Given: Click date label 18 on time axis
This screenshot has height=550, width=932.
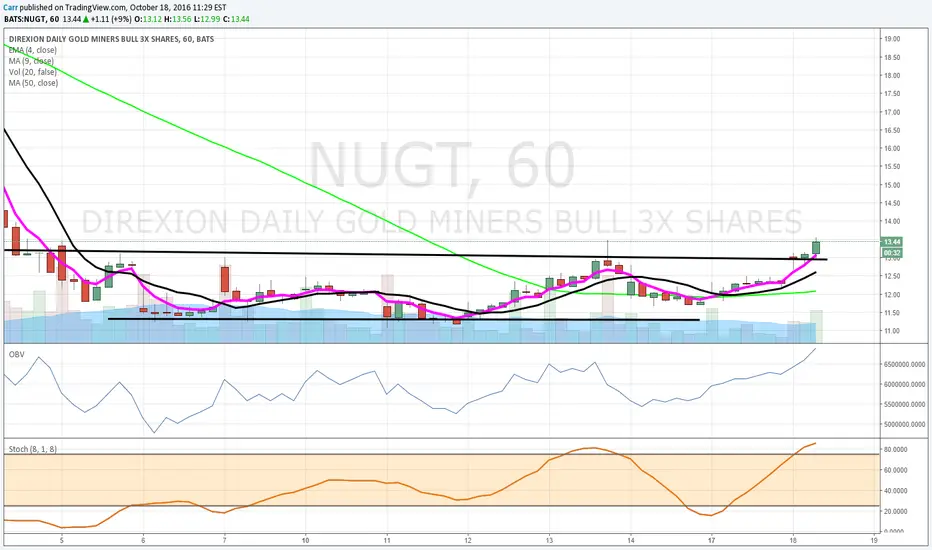Looking at the screenshot, I should pos(793,540).
